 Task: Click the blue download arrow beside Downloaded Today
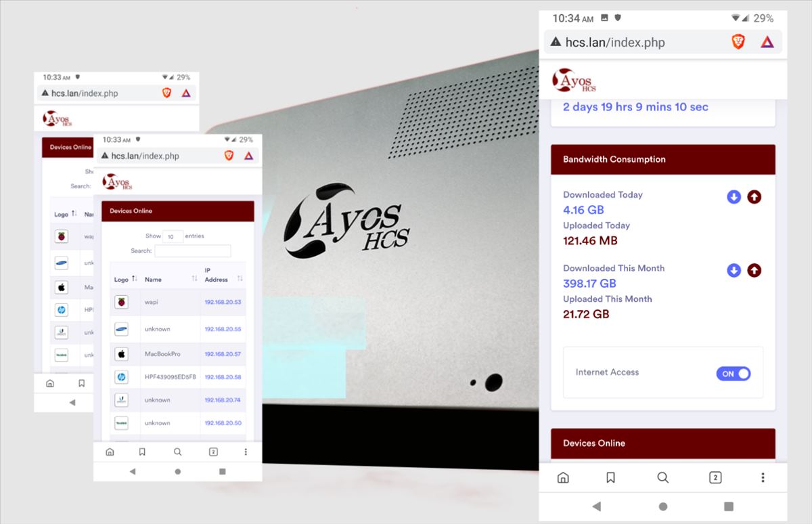[734, 197]
